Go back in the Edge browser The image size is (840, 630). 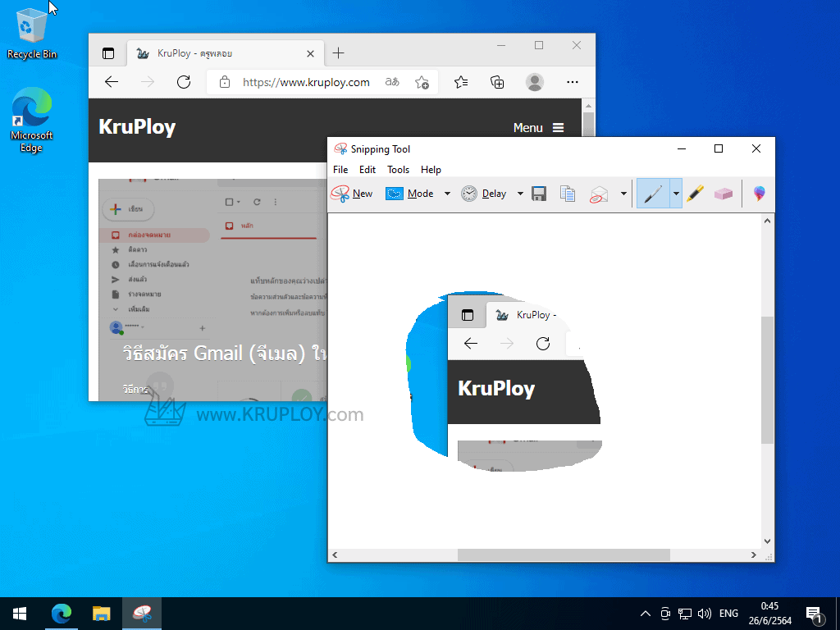112,82
